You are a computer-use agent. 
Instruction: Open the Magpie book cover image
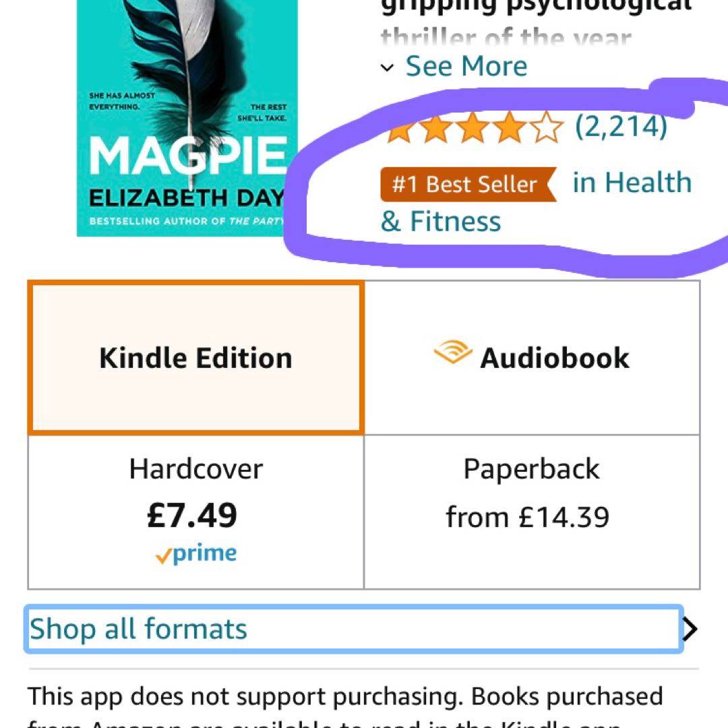point(187,118)
